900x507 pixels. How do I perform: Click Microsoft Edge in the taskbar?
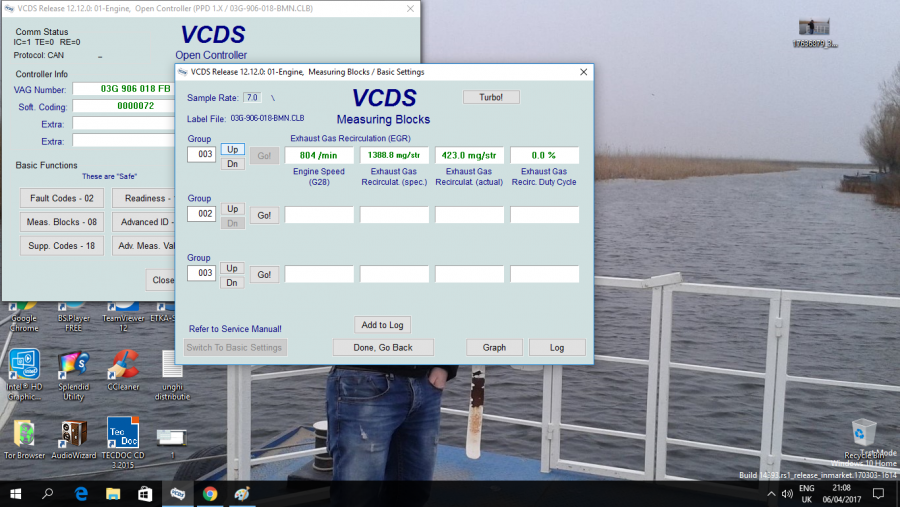click(81, 494)
